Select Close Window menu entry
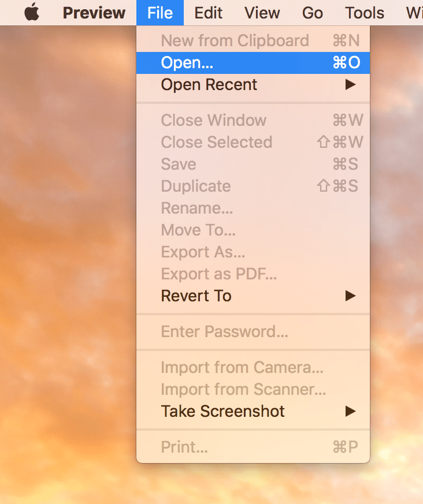This screenshot has height=504, width=423. pos(253,120)
